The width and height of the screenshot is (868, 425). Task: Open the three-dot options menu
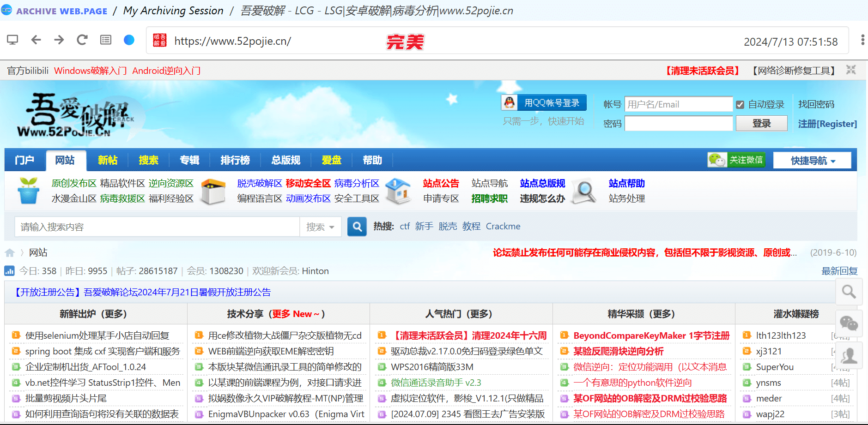(862, 40)
